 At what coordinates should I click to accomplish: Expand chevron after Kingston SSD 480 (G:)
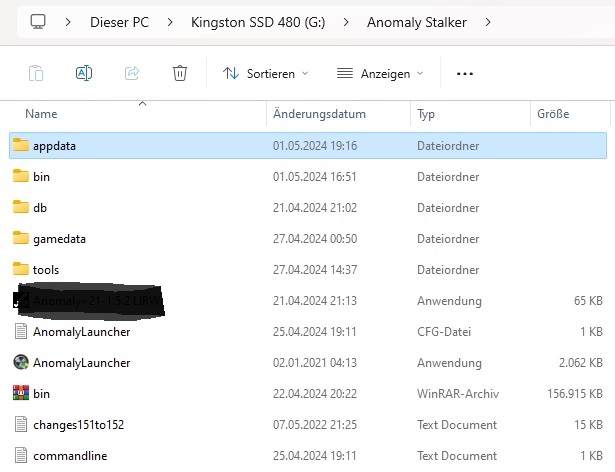click(x=346, y=22)
